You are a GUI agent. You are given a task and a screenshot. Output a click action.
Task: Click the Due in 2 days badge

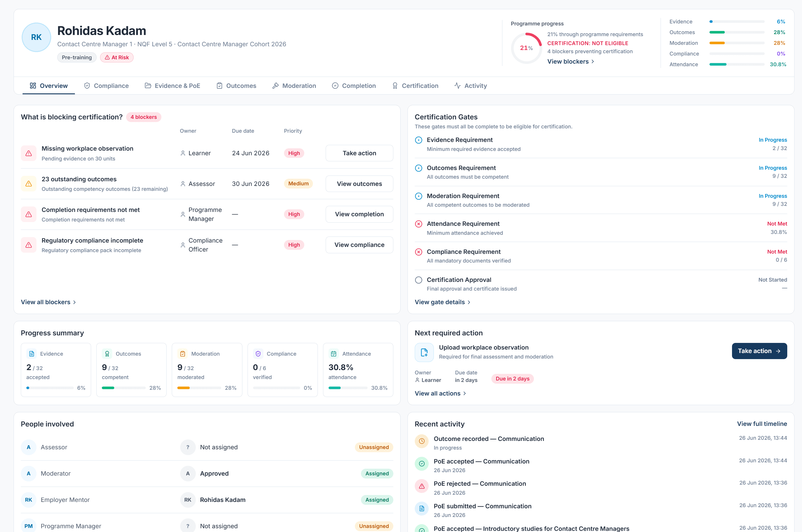pyautogui.click(x=512, y=379)
